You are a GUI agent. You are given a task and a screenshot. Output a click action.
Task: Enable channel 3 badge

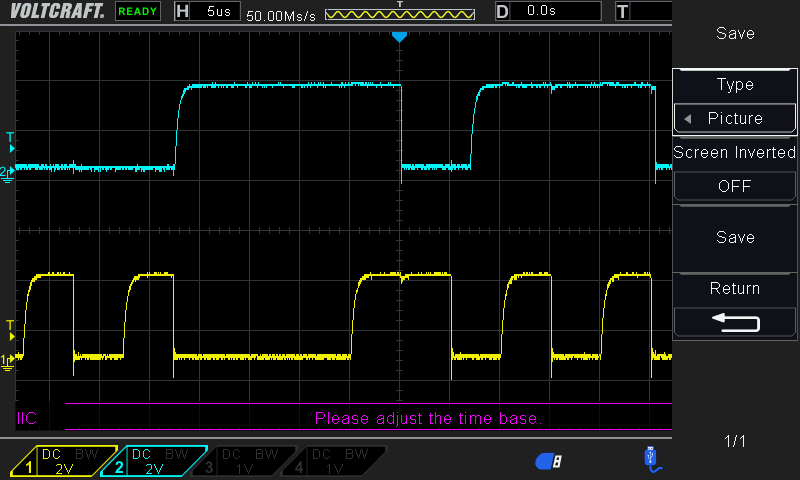click(243, 460)
